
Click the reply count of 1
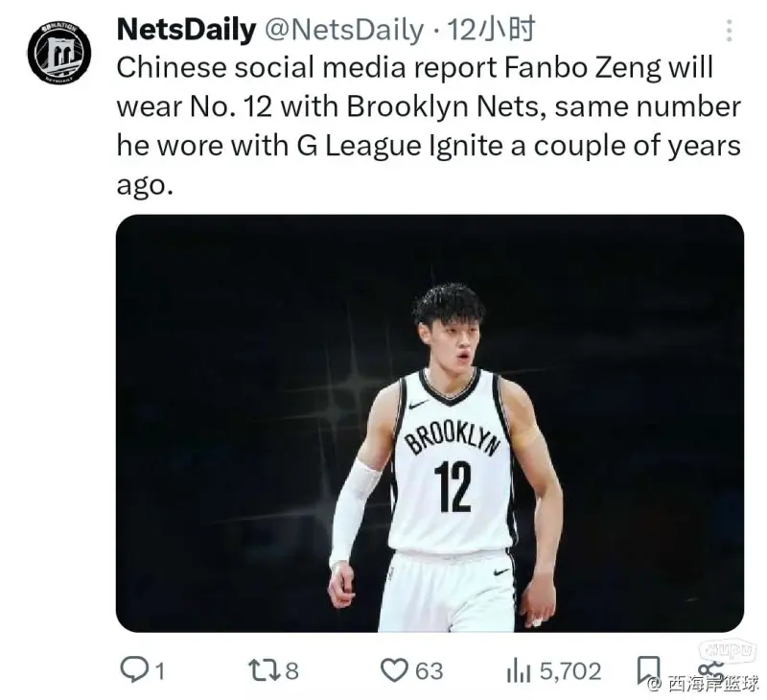click(x=158, y=670)
